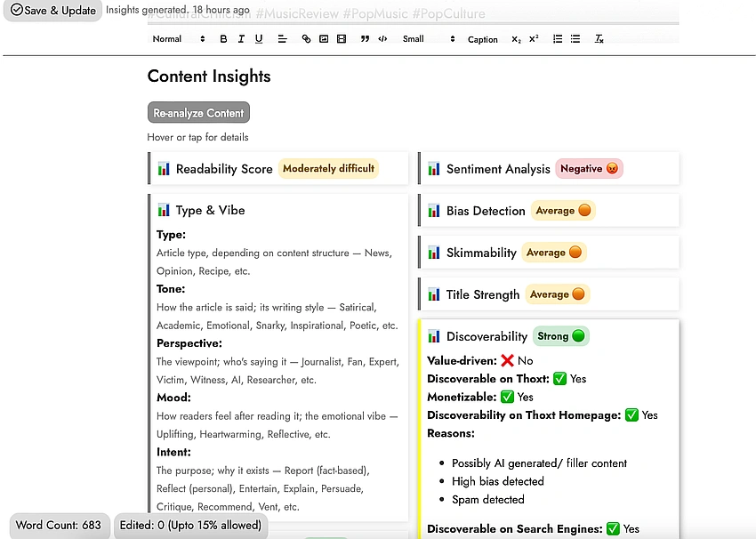Open the insert link tool
This screenshot has height=539, width=756.
(305, 38)
